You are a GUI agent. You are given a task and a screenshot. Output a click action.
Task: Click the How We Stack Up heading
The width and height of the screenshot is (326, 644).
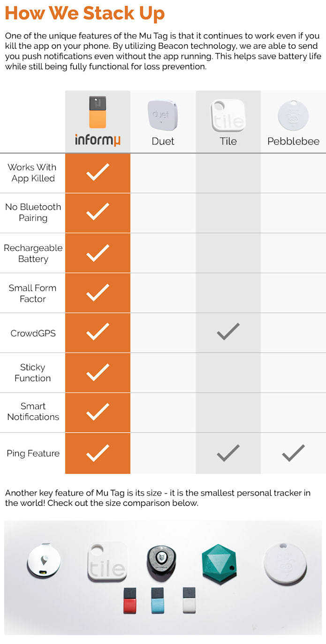(84, 13)
